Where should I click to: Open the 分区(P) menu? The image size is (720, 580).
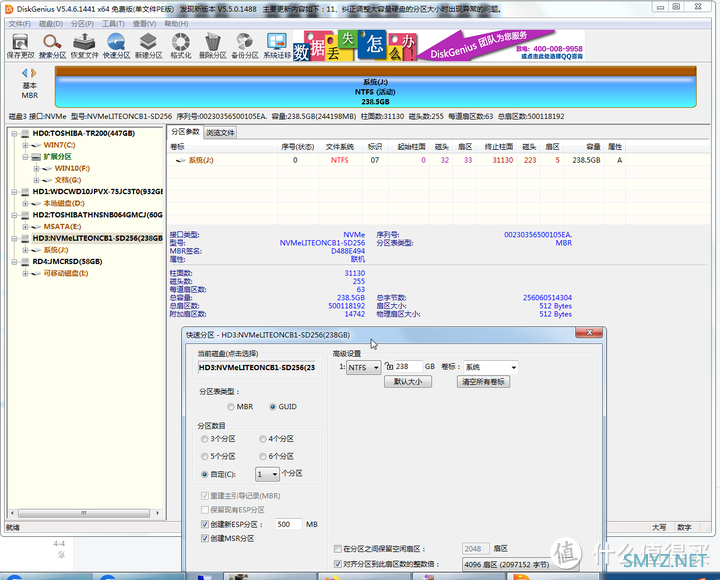coord(82,24)
